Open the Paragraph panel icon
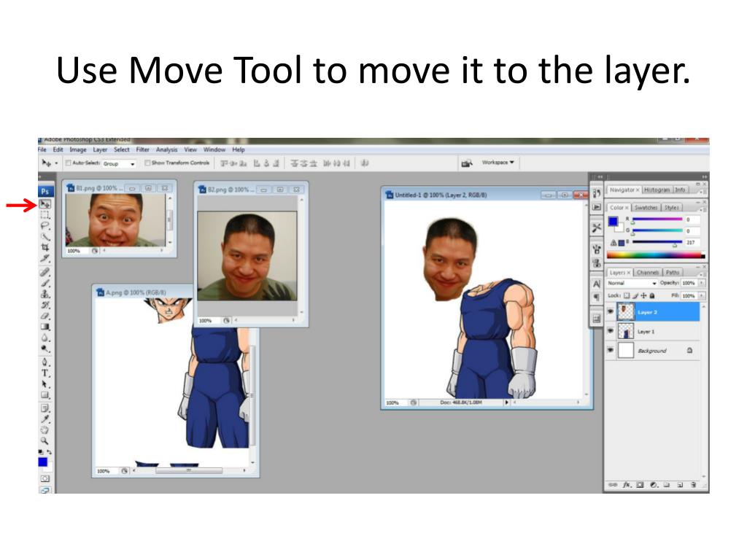Viewport: 747px width, 560px height. 597,297
